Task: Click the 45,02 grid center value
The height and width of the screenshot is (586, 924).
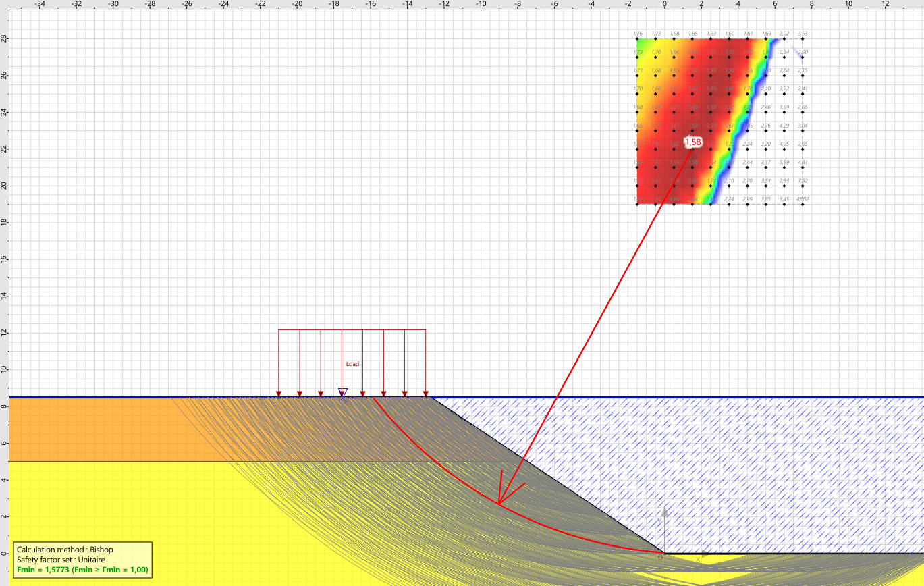Action: click(803, 199)
